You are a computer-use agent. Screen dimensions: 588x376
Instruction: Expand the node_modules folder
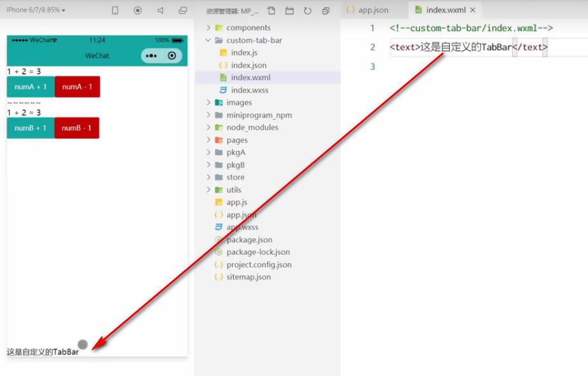208,127
